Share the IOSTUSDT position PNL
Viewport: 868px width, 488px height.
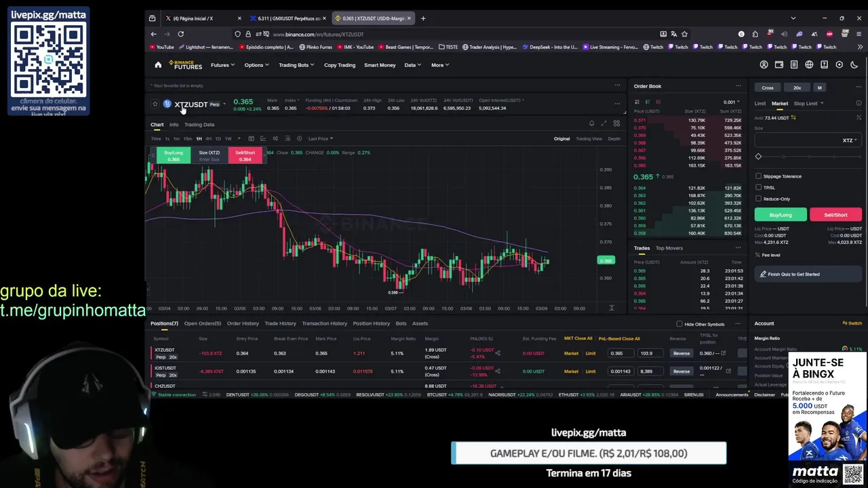point(498,371)
